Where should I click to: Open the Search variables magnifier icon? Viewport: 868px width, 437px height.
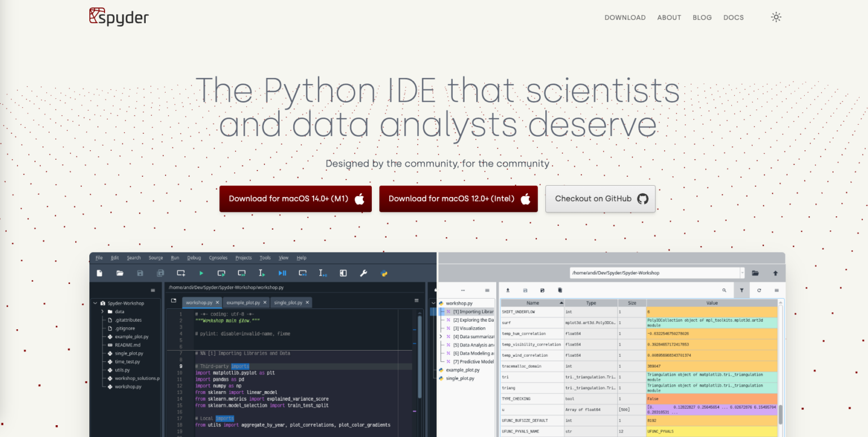coord(724,290)
